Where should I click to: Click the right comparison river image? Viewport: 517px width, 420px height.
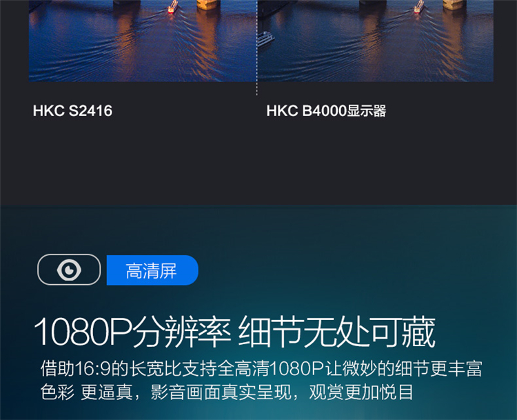(375, 41)
